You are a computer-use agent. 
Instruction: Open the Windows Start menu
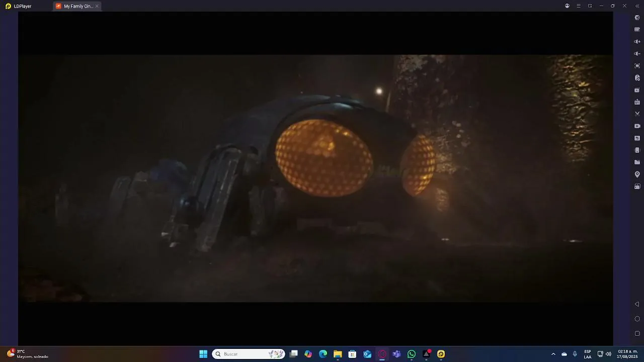203,354
